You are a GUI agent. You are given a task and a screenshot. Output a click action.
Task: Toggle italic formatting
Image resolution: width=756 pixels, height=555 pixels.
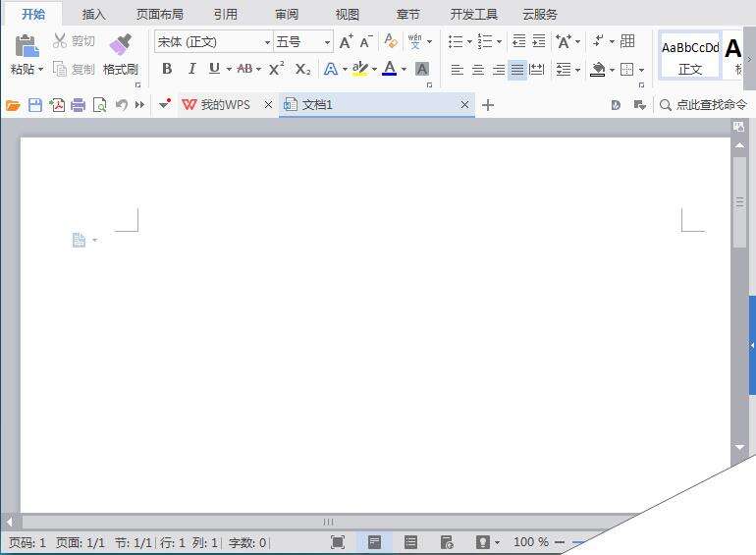191,69
